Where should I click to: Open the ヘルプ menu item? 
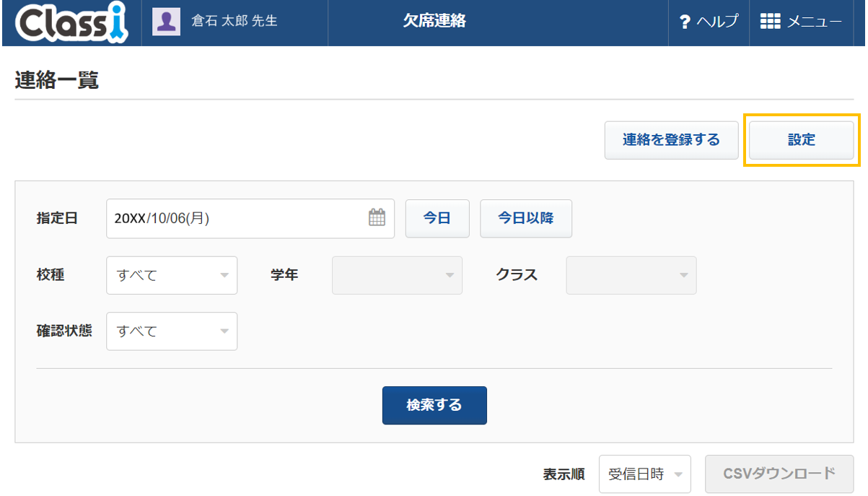(710, 22)
